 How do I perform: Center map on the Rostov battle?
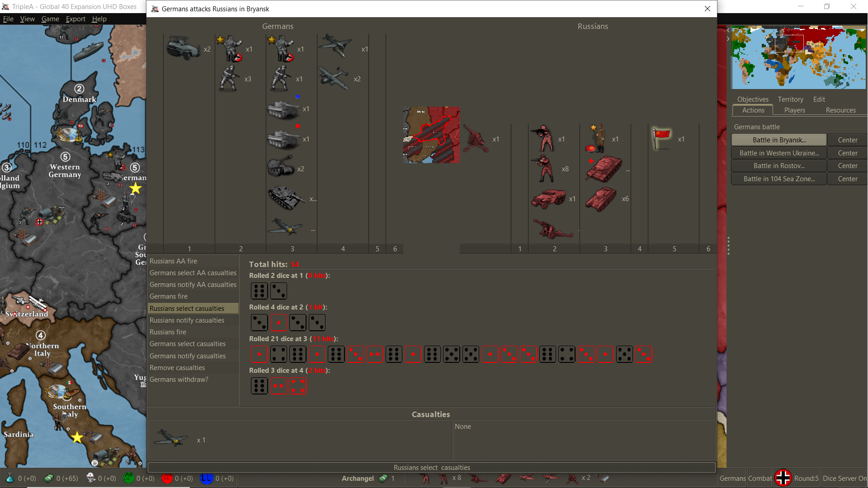coord(847,166)
